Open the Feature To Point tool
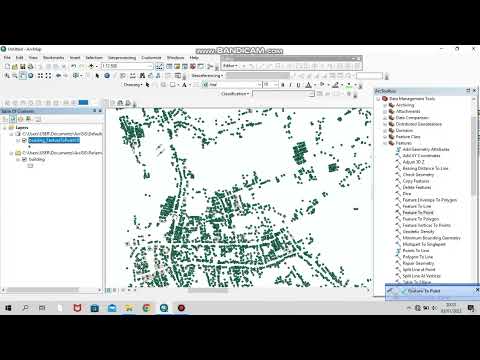480x360 pixels. point(418,213)
